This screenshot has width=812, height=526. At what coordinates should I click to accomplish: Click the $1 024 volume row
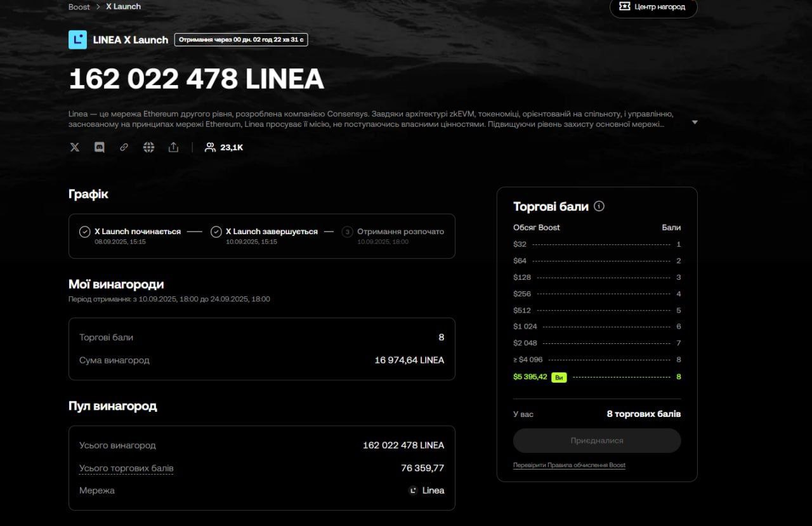click(x=597, y=327)
